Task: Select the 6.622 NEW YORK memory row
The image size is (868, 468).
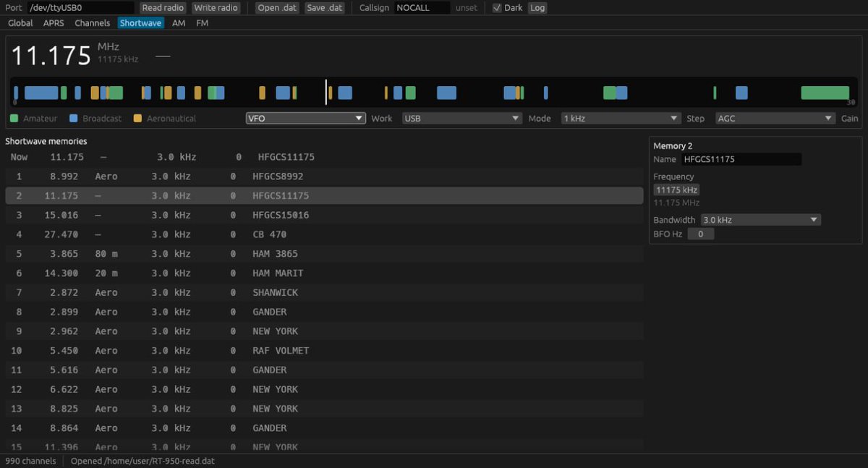Action: [x=324, y=389]
